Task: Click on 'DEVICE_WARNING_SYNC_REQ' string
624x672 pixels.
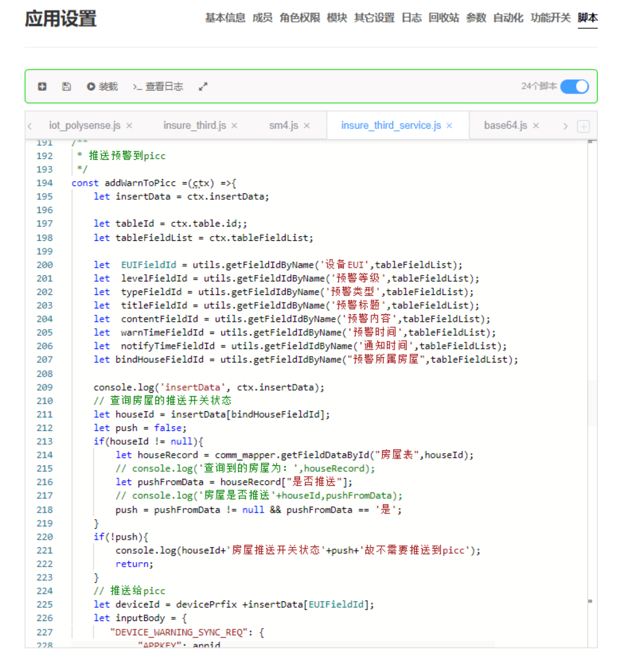Action: (179, 633)
